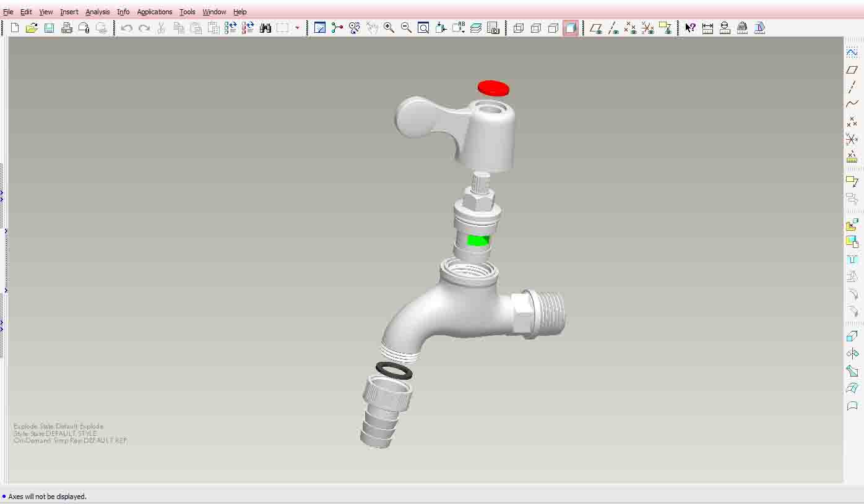The height and width of the screenshot is (504, 864).
Task: Toggle spin center display
Action: pyautogui.click(x=337, y=28)
